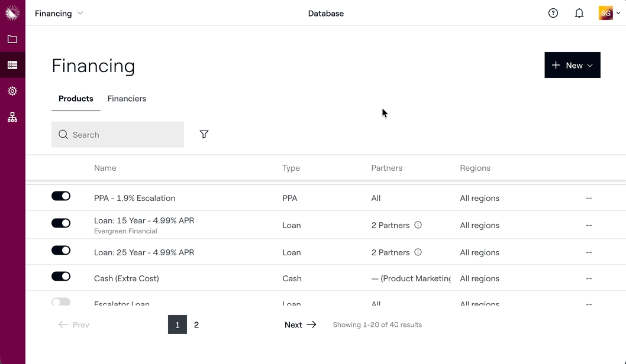
Task: Open the New button dropdown
Action: coord(572,65)
